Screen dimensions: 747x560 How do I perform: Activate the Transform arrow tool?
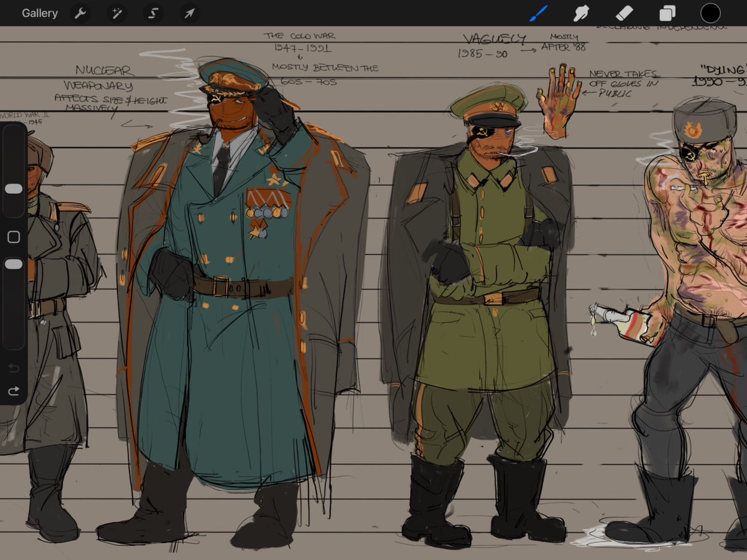tap(189, 13)
